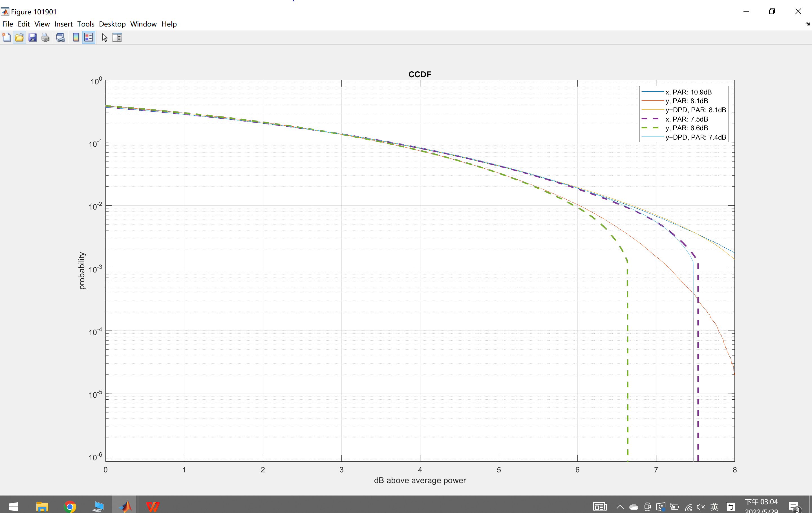Expand the Desktop menu
The height and width of the screenshot is (513, 812).
click(112, 24)
